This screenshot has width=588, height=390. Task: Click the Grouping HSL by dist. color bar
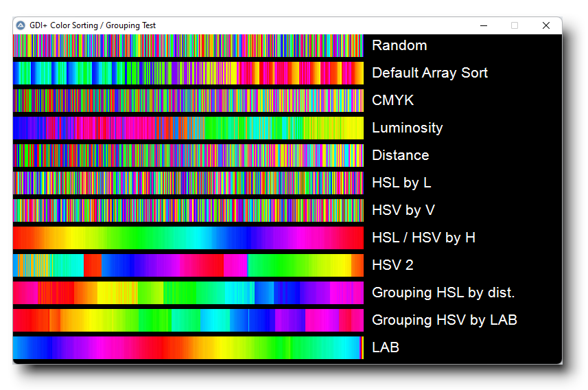click(188, 292)
